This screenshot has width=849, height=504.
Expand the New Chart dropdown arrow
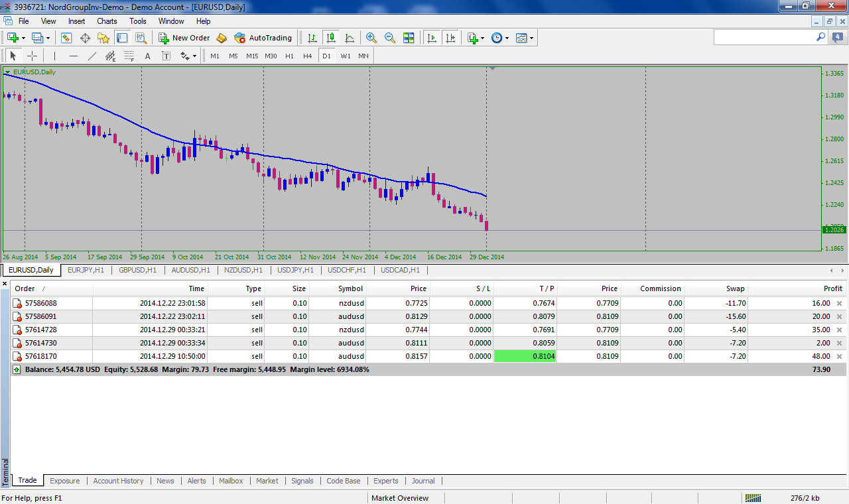point(23,38)
